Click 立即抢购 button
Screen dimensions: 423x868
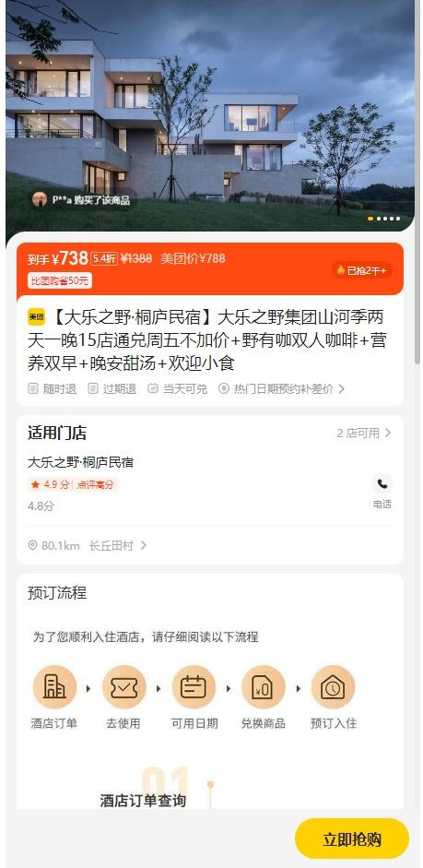352,838
